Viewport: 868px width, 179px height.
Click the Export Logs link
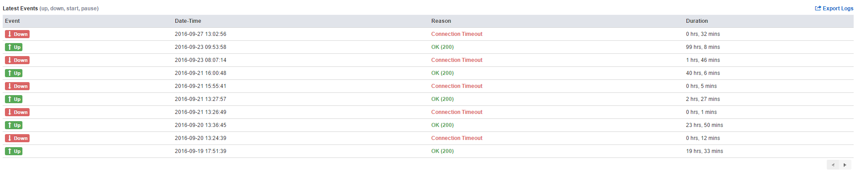[834, 9]
